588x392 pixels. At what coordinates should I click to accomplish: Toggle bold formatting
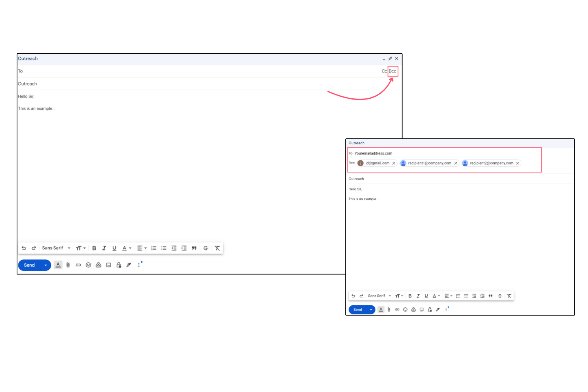[x=94, y=248]
